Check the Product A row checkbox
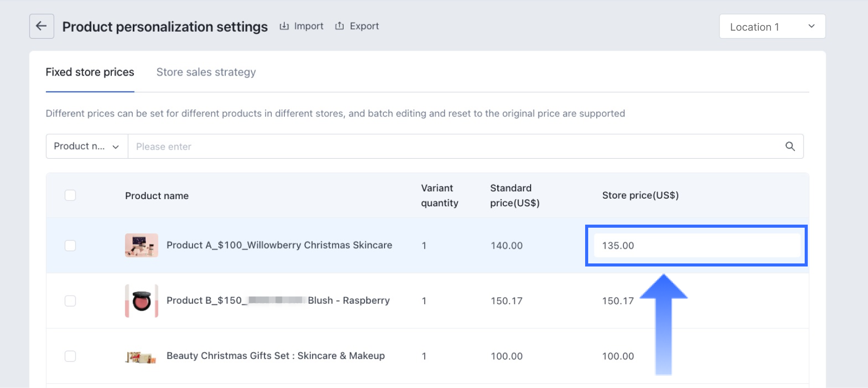The width and height of the screenshot is (868, 388). [x=70, y=246]
